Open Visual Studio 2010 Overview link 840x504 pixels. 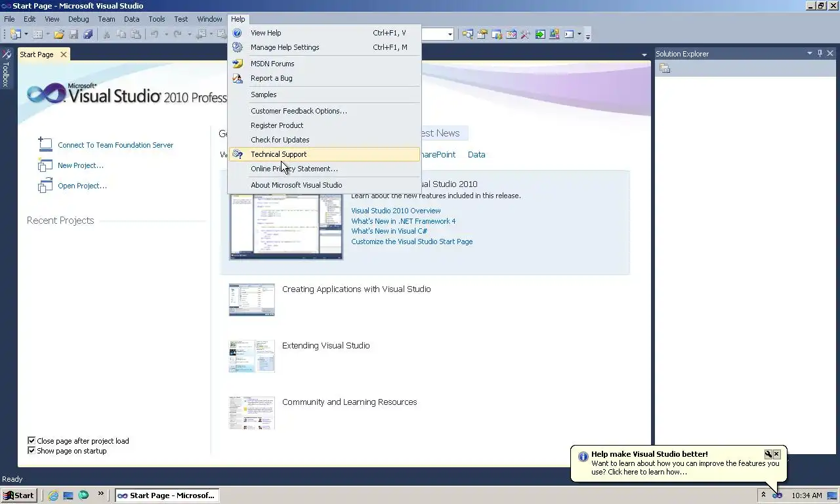coord(396,211)
